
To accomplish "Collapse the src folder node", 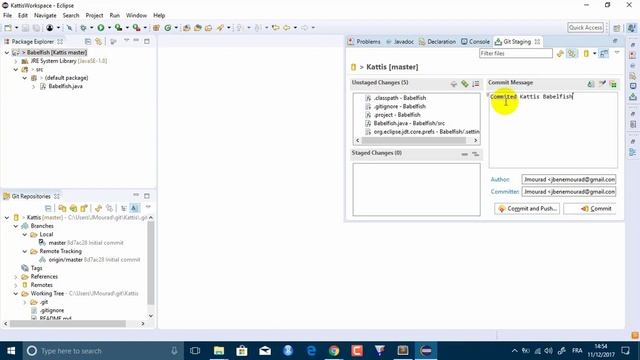I will [x=16, y=70].
